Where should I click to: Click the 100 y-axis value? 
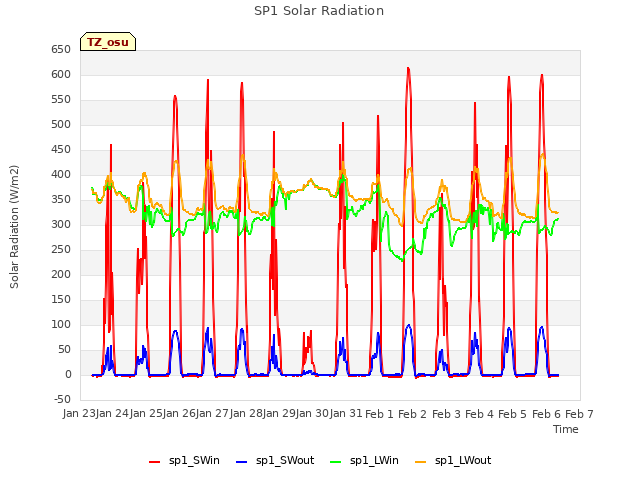[61, 324]
